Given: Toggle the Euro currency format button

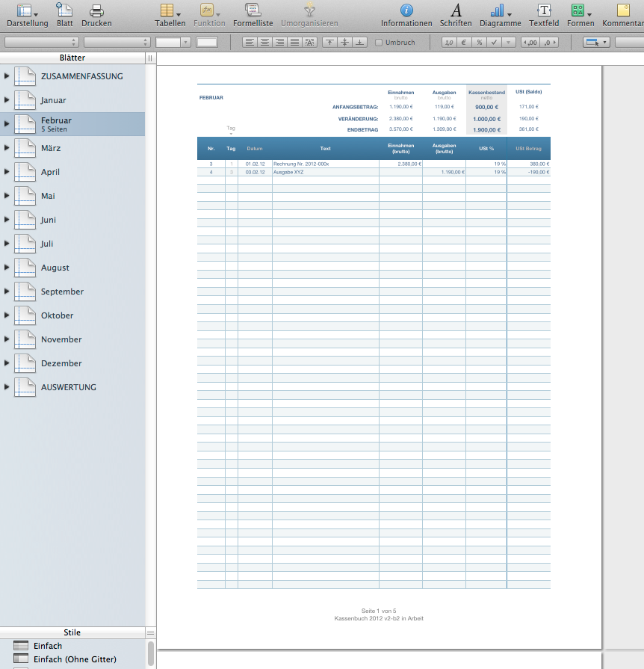Looking at the screenshot, I should pyautogui.click(x=464, y=43).
